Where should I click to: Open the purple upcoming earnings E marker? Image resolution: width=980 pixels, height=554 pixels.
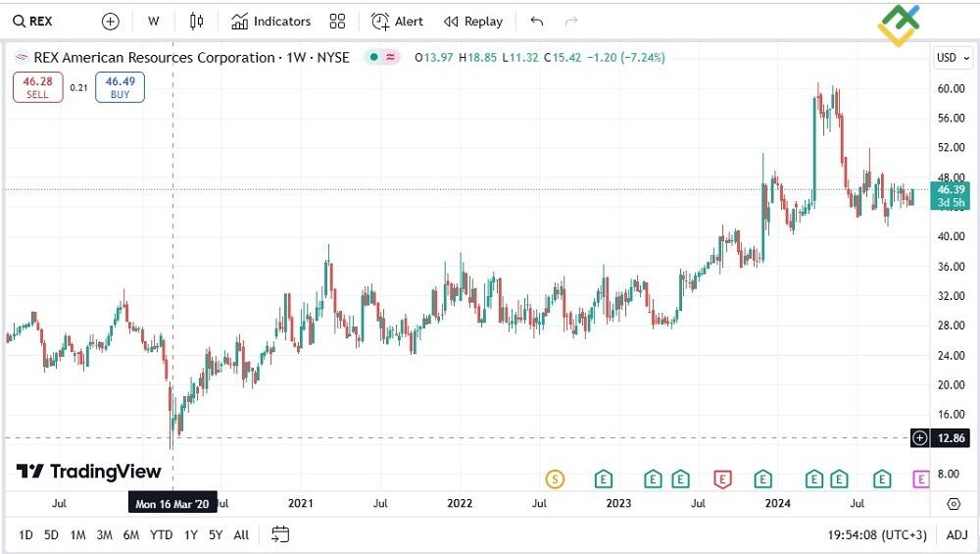[x=921, y=479]
